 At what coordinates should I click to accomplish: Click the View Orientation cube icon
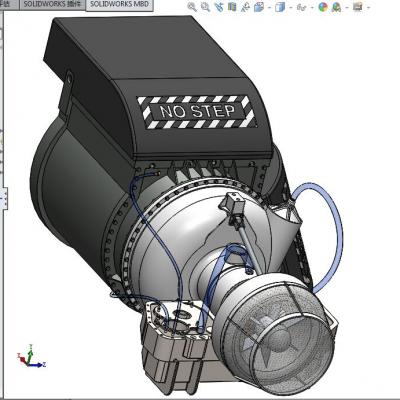click(x=259, y=7)
